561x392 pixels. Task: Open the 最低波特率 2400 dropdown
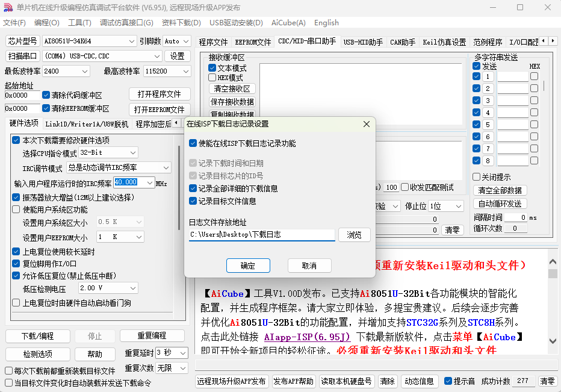point(66,71)
